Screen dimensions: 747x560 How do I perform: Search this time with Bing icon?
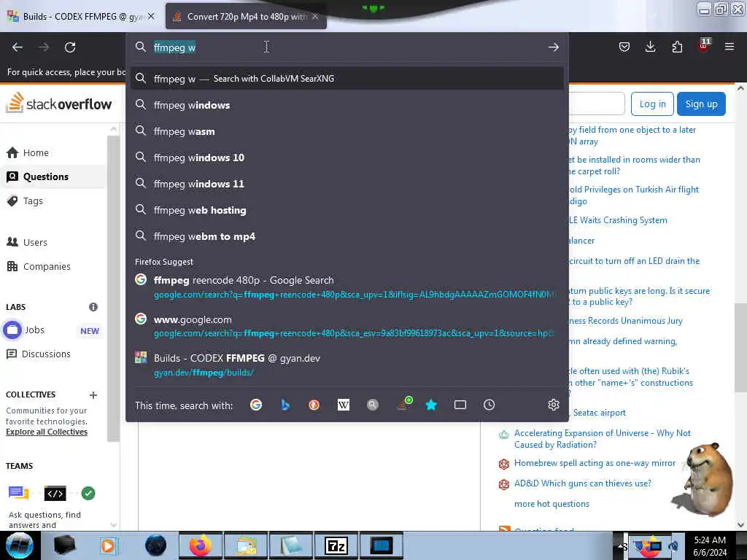[x=285, y=405]
